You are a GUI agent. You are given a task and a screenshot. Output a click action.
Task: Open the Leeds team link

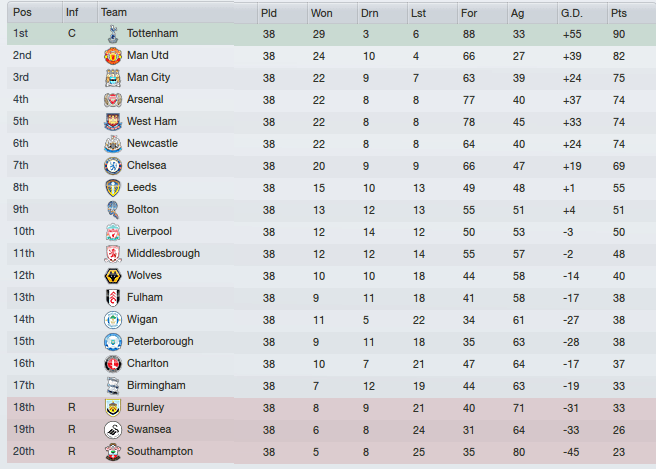pos(143,188)
